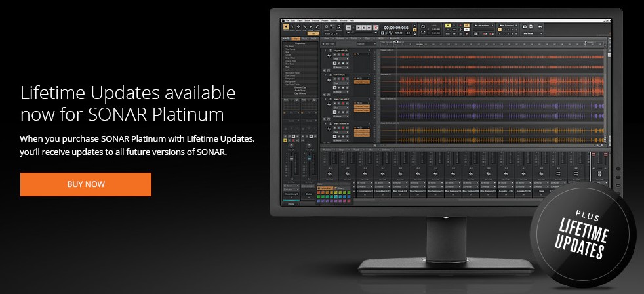This screenshot has width=644, height=294.
Task: Switch to the Clip tab in Inspector
Action: pyautogui.click(x=295, y=39)
